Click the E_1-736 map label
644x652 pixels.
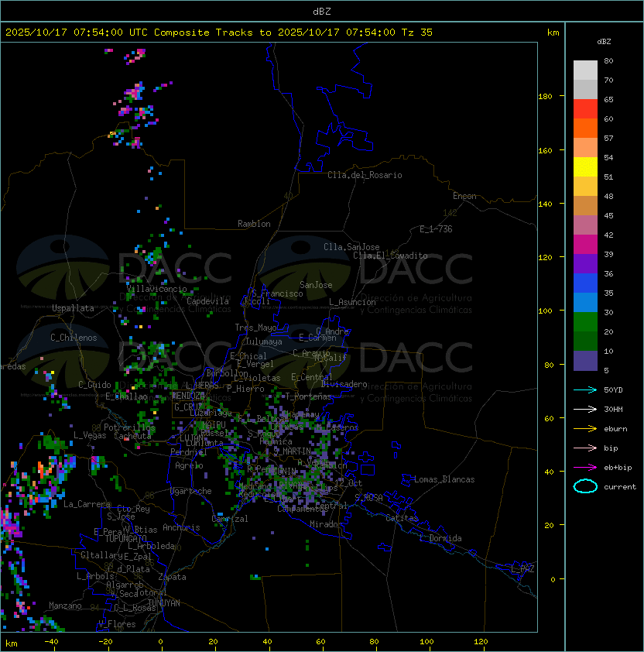[436, 229]
